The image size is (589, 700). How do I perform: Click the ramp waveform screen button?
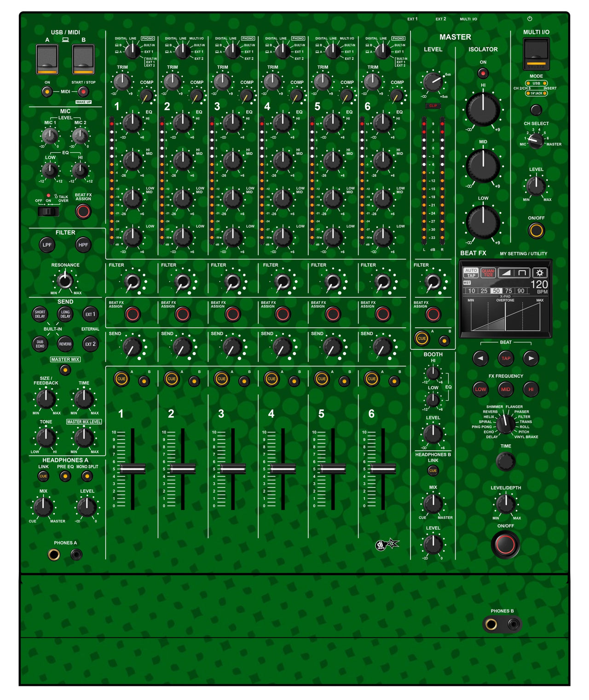coord(505,273)
